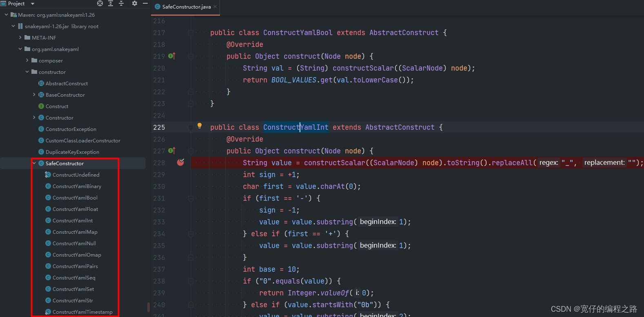Open the Project panel settings gear
The image size is (644, 317).
click(x=134, y=3)
